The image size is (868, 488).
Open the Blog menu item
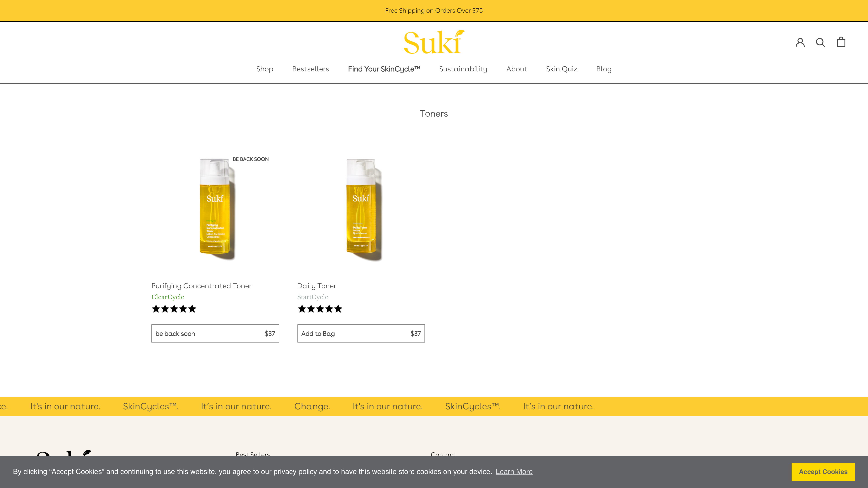604,69
